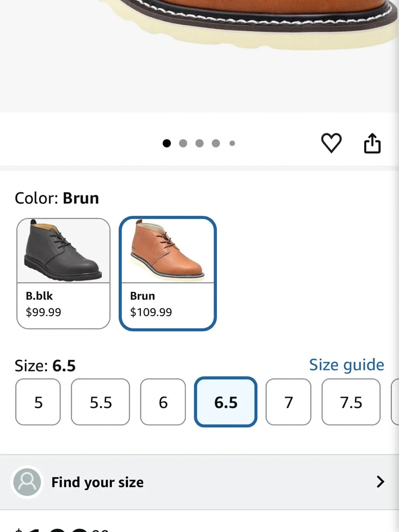
Task: Expand Find your size chevron arrow
Action: pyautogui.click(x=380, y=482)
